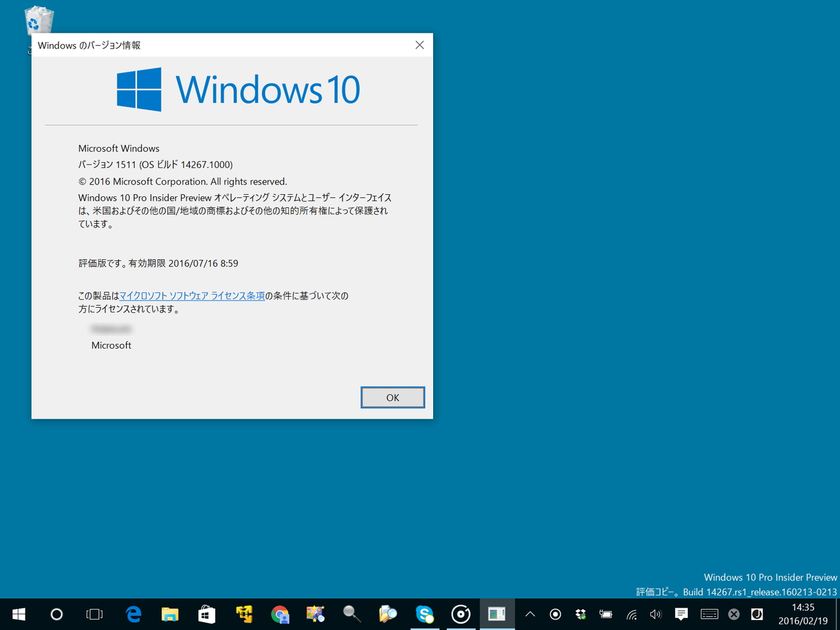This screenshot has width=840, height=630.
Task: Switch to the winver taskbar window
Action: pos(497,614)
